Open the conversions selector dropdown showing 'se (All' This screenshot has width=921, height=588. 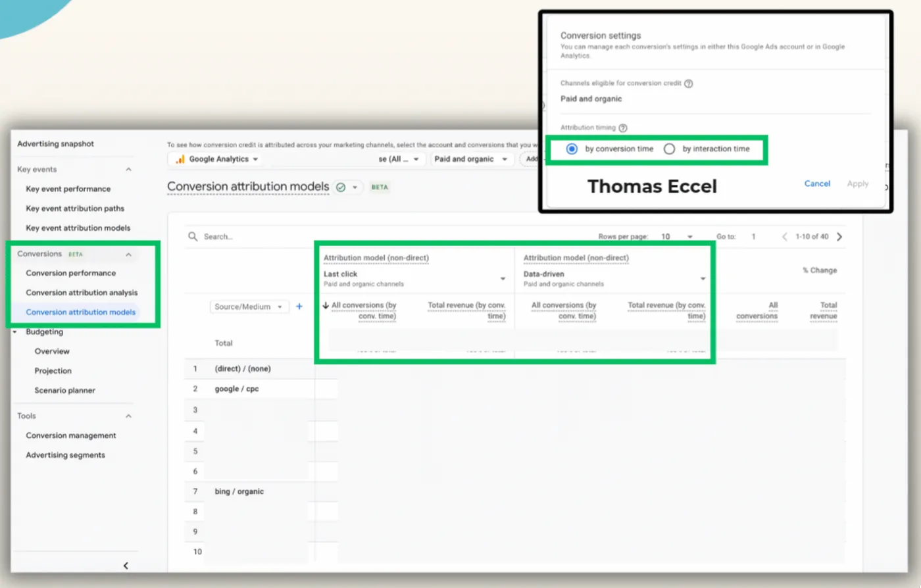(x=399, y=159)
